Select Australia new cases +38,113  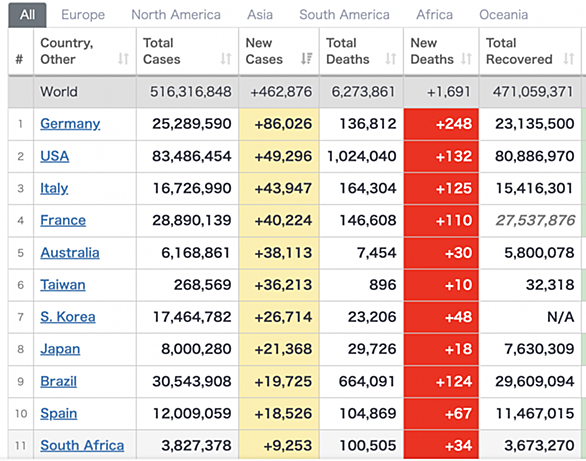pyautogui.click(x=283, y=253)
